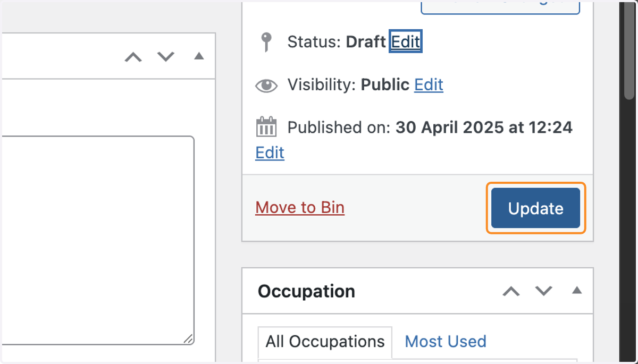Viewport: 638px width, 364px height.
Task: Move the Occupation panel up
Action: [511, 291]
